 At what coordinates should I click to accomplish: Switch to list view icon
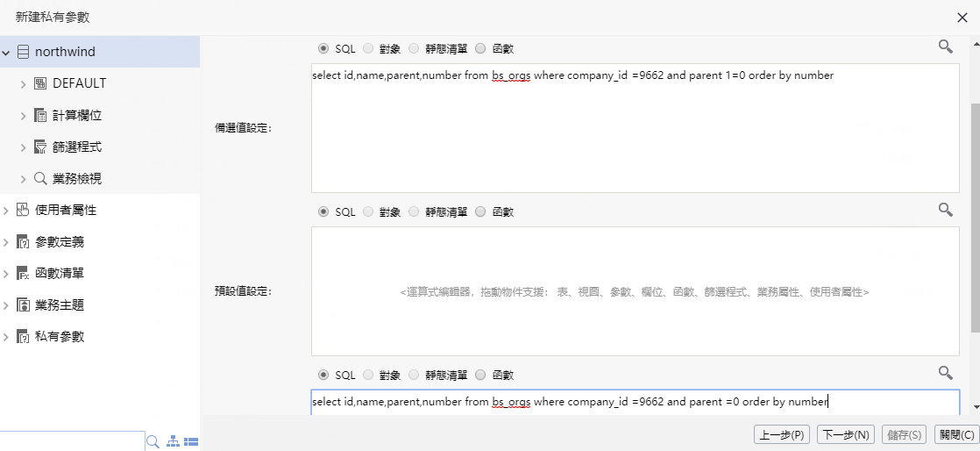pyautogui.click(x=191, y=441)
